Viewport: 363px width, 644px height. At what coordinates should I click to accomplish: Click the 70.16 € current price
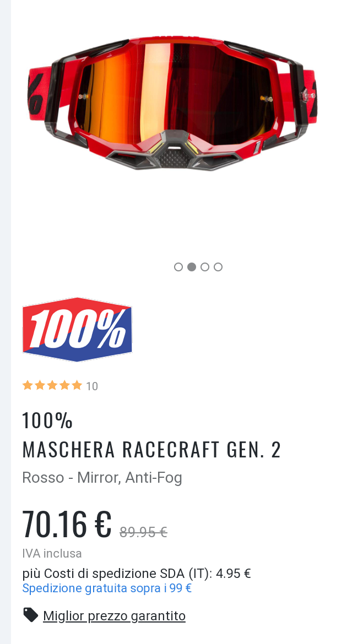tap(67, 524)
